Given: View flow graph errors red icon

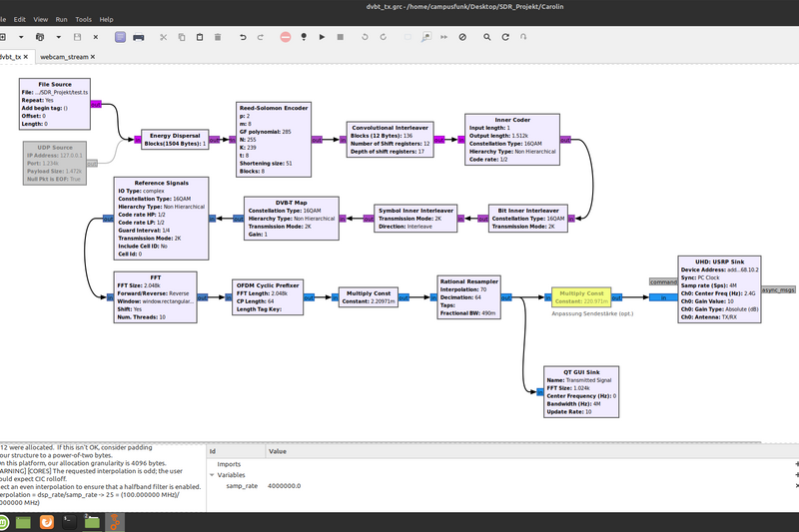Looking at the screenshot, I should [286, 37].
